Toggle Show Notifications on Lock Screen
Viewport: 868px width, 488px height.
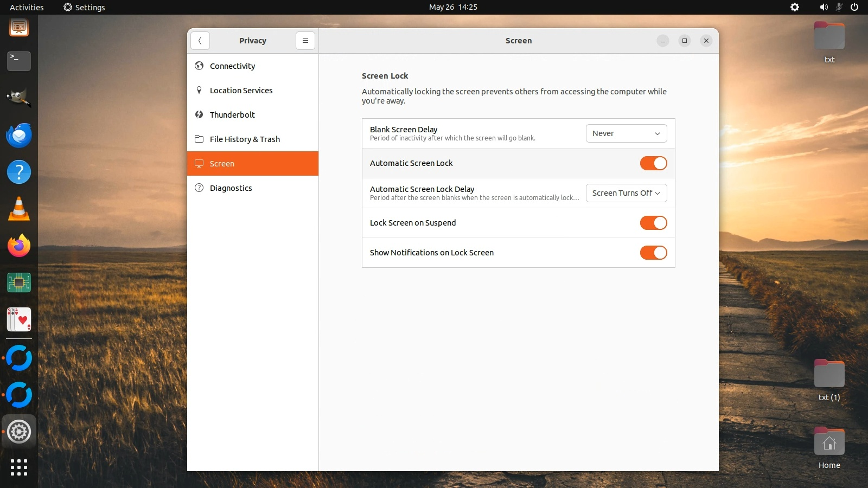pyautogui.click(x=653, y=253)
